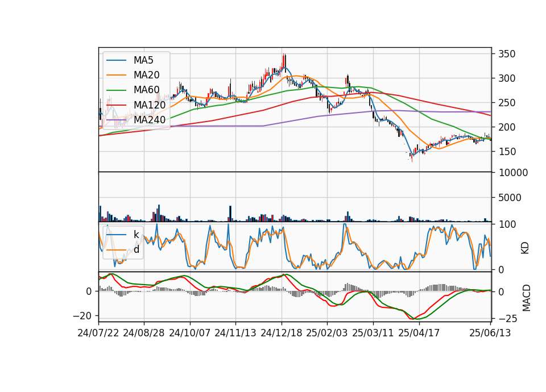Click the tallest volume bar near 24/11/13
The height and width of the screenshot is (392, 546).
tap(230, 214)
